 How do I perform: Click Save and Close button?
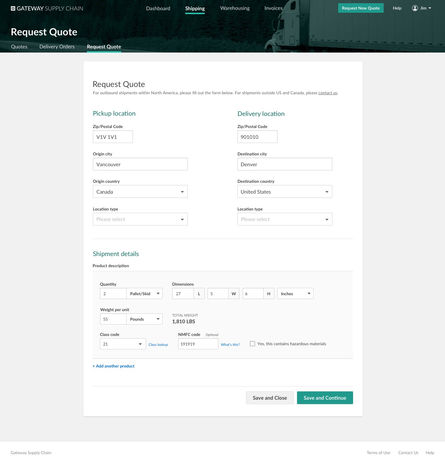[270, 398]
